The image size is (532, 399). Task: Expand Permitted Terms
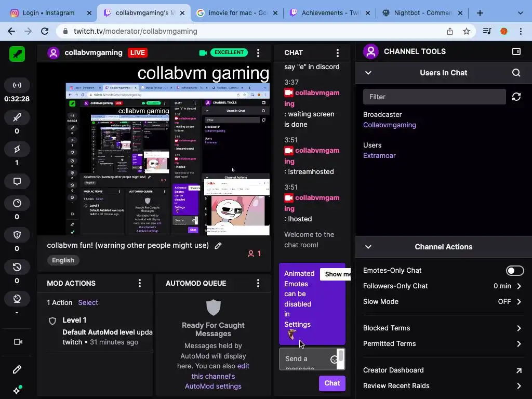pos(443,344)
